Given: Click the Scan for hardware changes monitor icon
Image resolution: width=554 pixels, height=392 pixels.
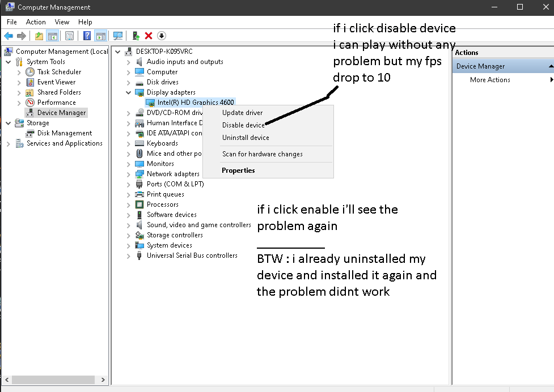Looking at the screenshot, I should (x=117, y=36).
